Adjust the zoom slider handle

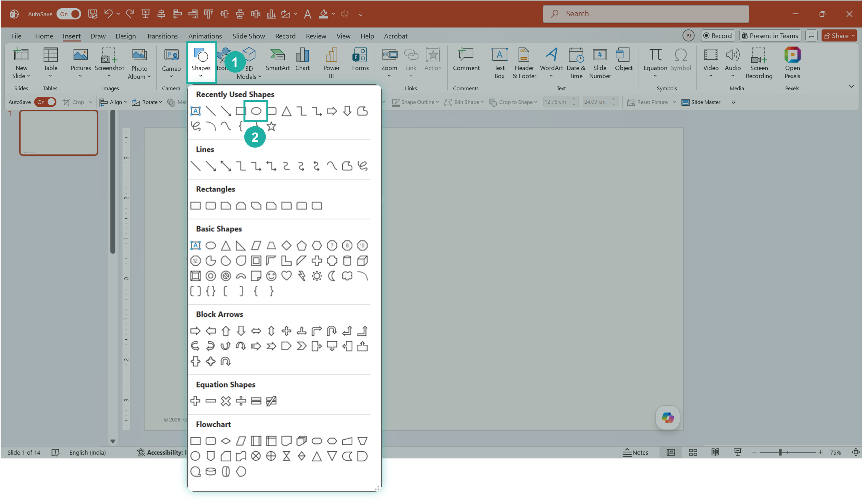[780, 452]
